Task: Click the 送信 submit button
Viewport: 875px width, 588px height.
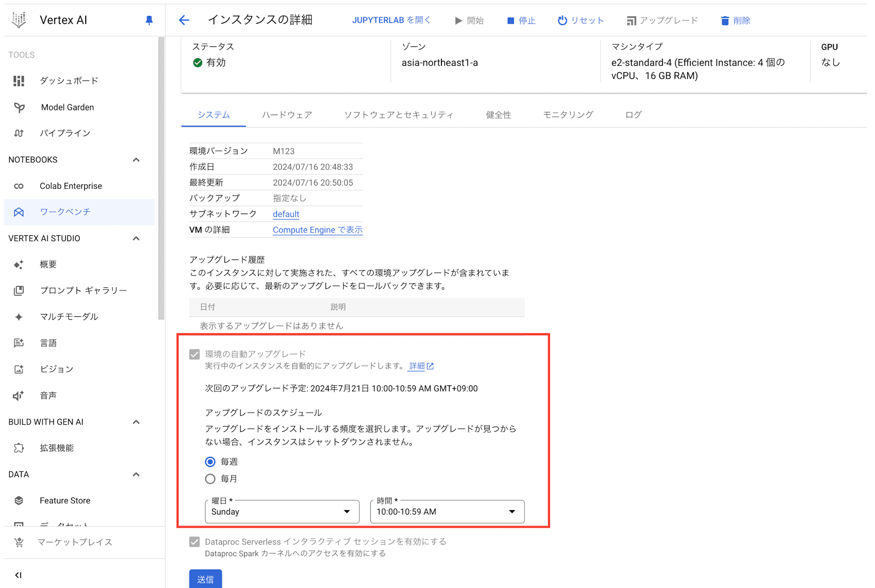Action: (206, 579)
